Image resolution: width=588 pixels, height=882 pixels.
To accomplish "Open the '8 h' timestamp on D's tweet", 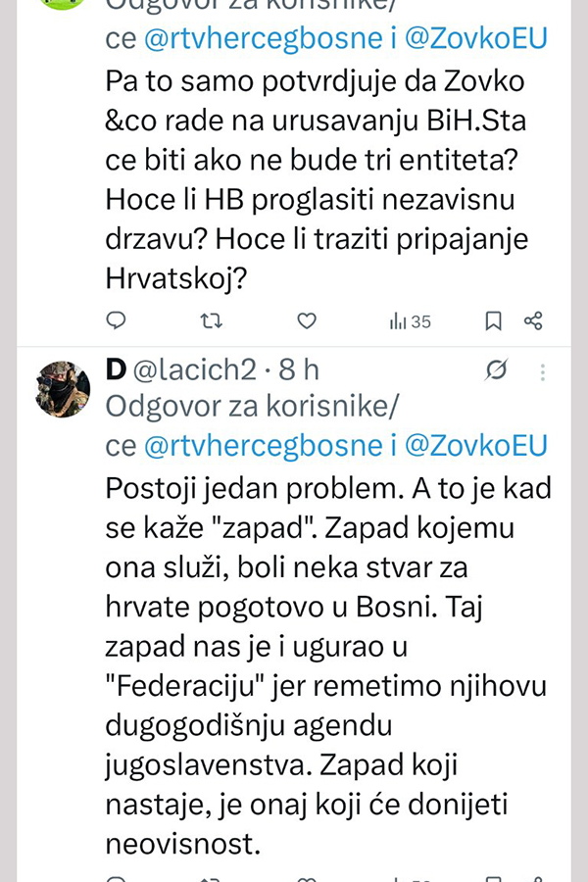I will coord(299,369).
